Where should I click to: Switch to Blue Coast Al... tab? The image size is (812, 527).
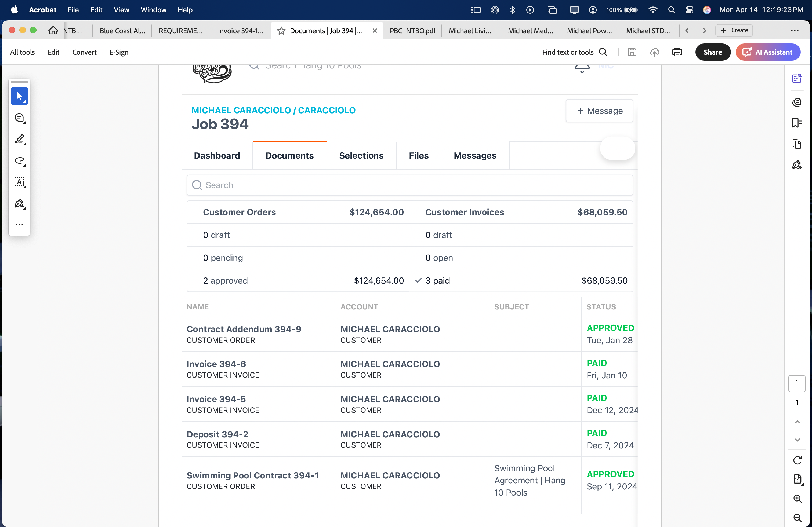(122, 31)
